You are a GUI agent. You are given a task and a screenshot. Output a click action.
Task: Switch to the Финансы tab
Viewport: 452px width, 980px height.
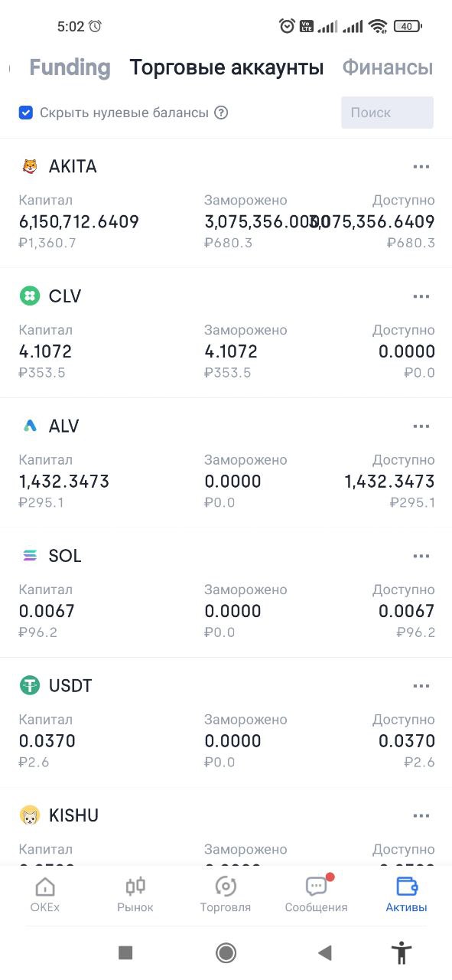[x=388, y=67]
